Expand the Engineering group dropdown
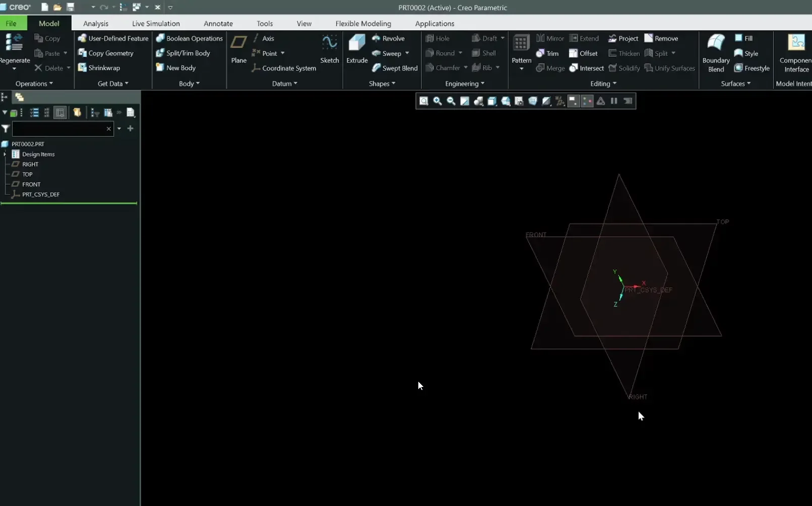Screen dimensions: 812x506 tap(465, 84)
